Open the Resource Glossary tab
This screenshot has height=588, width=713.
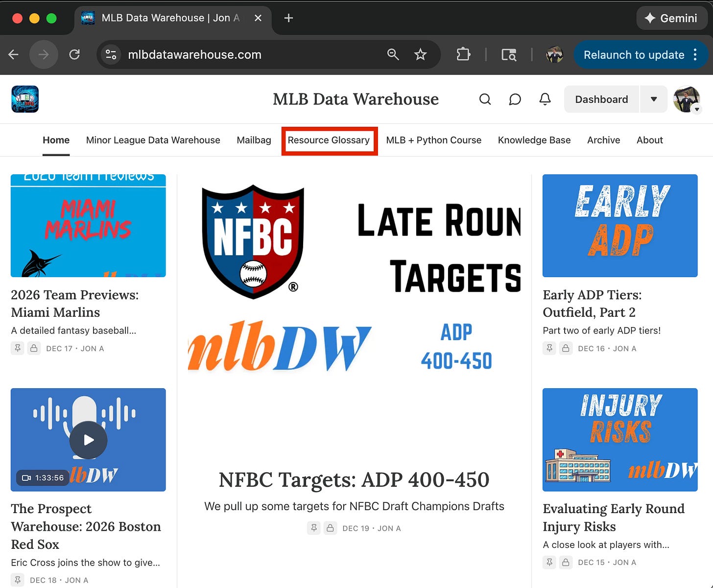(x=329, y=140)
